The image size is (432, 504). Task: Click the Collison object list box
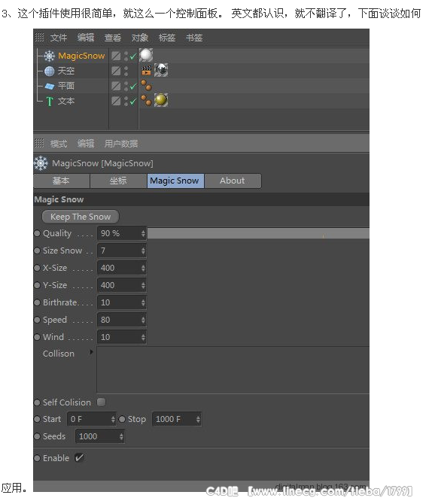click(233, 370)
